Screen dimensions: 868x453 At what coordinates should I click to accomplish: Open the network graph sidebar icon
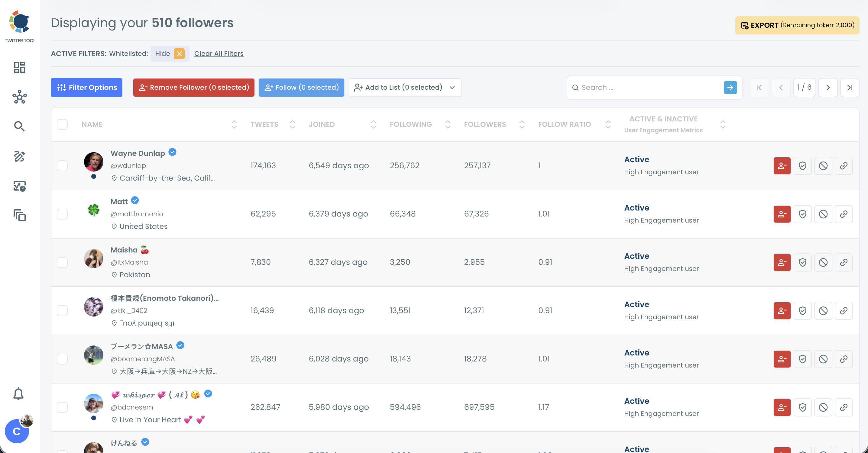coord(20,97)
